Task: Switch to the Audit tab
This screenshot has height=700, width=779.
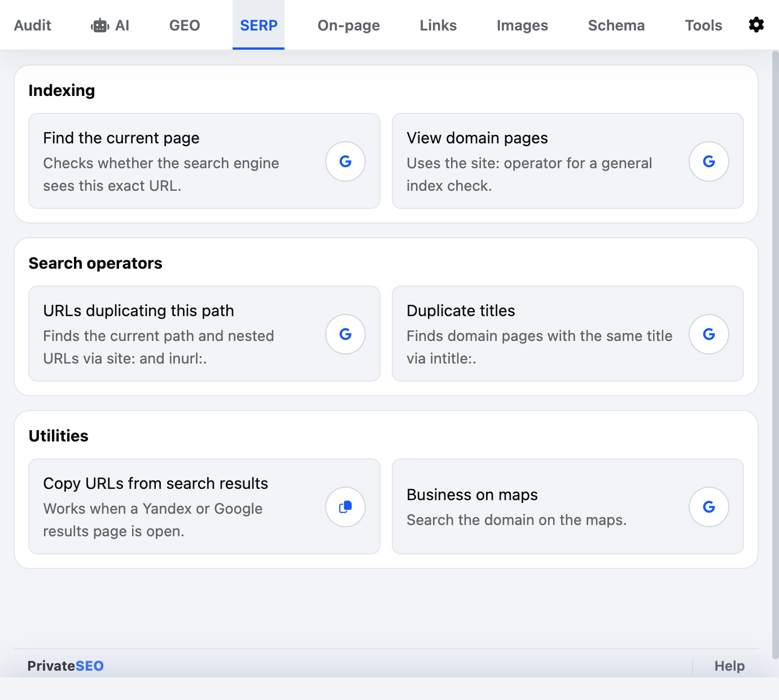Action: click(33, 25)
